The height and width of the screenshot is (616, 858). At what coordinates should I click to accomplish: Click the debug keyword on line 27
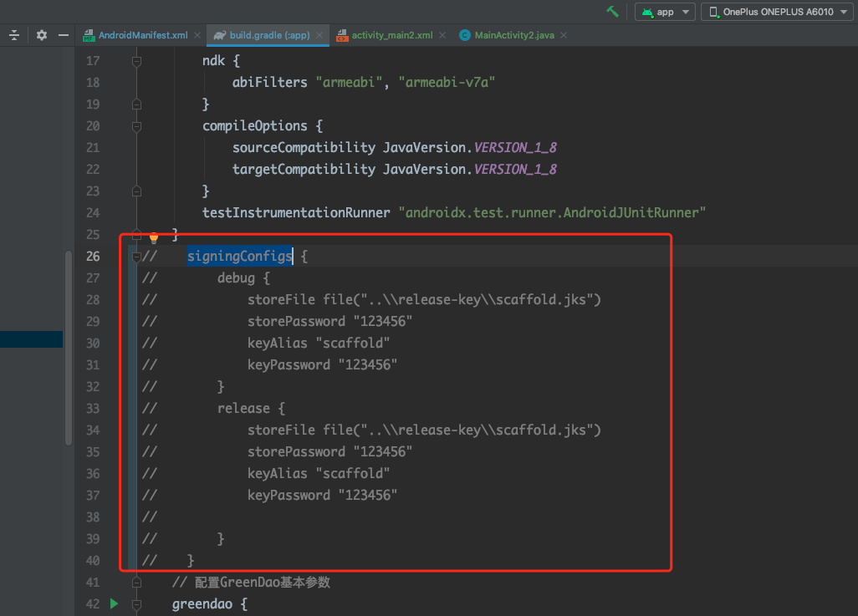236,278
